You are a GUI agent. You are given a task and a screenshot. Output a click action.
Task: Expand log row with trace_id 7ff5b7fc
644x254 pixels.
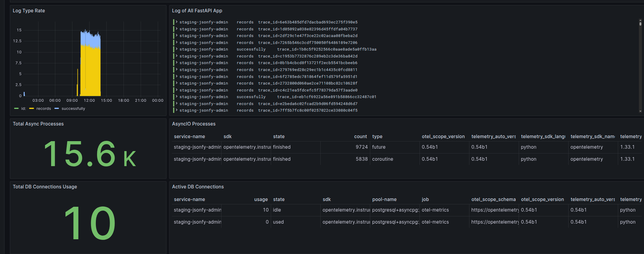177,110
